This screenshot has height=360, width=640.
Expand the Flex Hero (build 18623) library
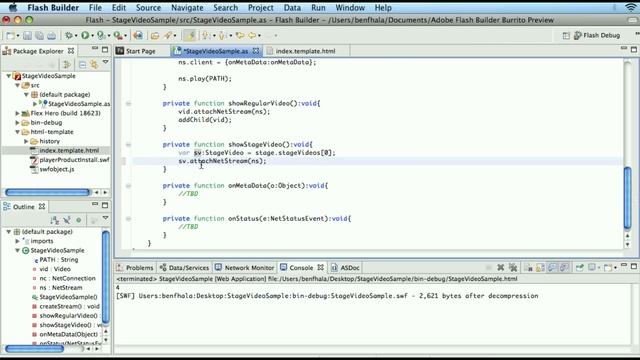[18, 113]
